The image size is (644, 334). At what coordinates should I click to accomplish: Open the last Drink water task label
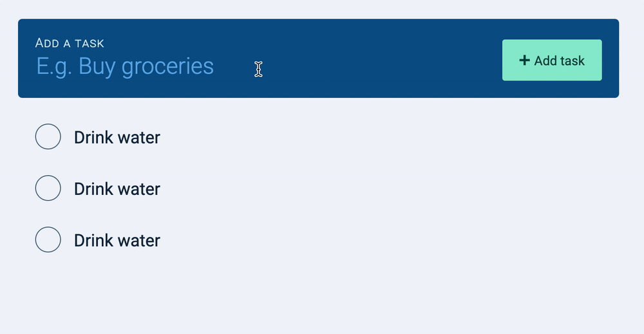coord(117,240)
